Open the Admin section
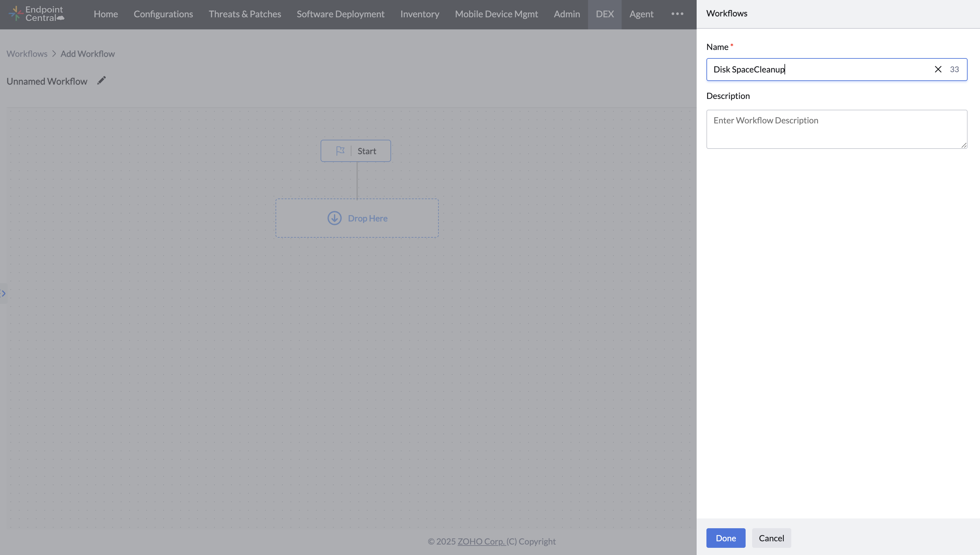 tap(567, 14)
